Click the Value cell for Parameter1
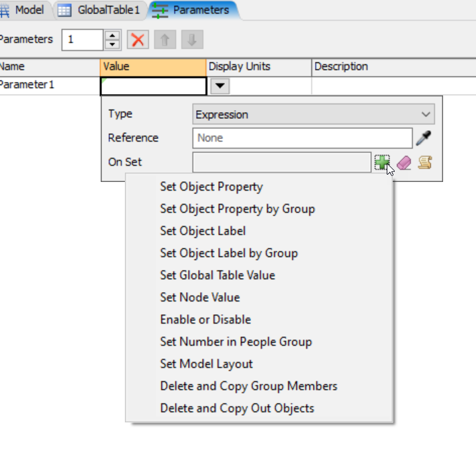The height and width of the screenshot is (464, 476). pos(153,86)
